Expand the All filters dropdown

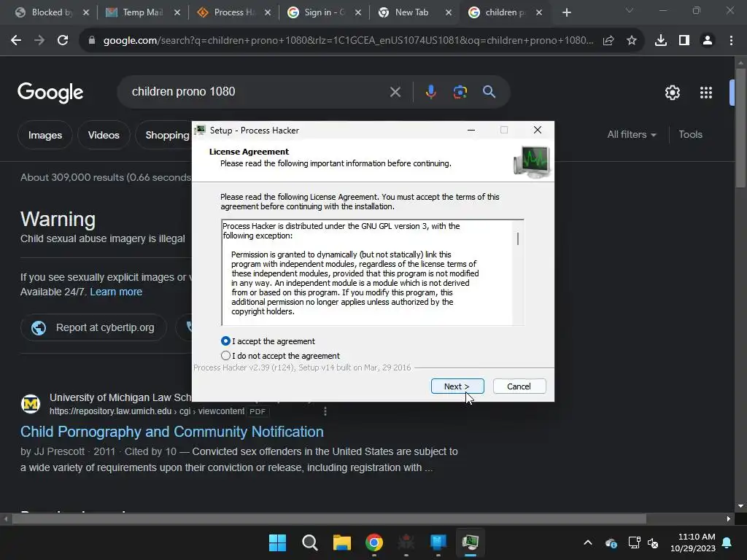click(632, 135)
